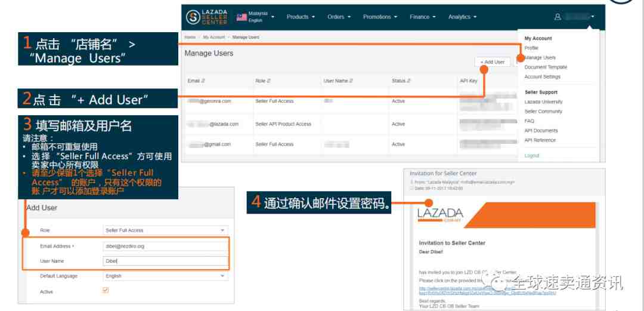Open the Finance menu

coord(422,17)
